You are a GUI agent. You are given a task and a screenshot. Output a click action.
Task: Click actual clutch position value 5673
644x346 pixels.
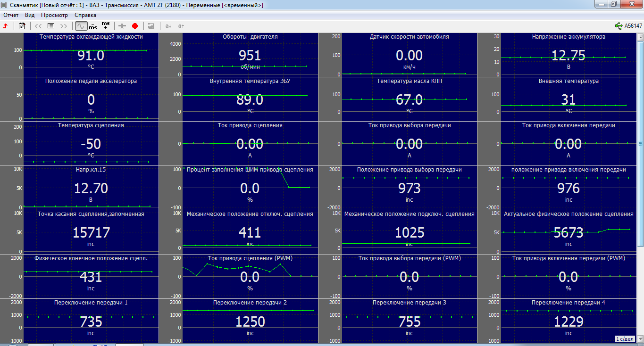click(569, 233)
